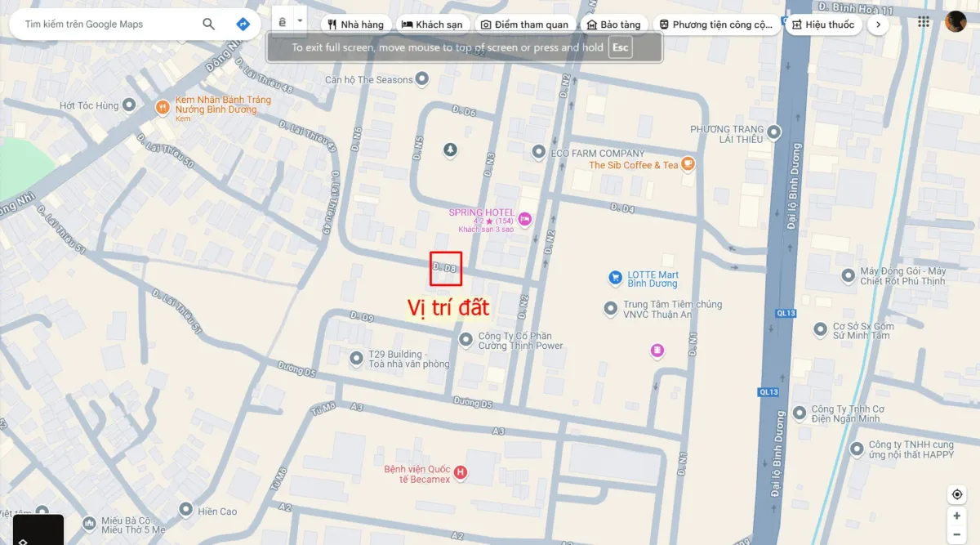Click the search magnifier icon
This screenshot has height=545, width=980.
pyautogui.click(x=209, y=25)
